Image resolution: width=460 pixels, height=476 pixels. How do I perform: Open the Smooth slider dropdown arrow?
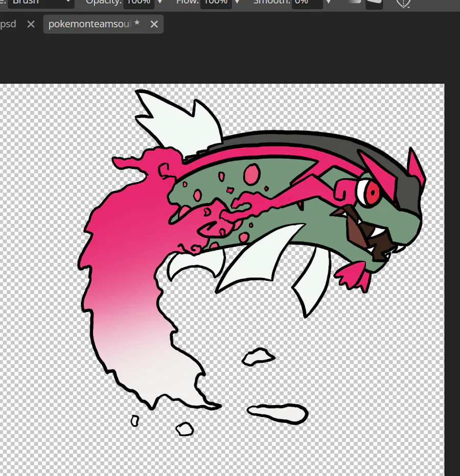(329, 3)
